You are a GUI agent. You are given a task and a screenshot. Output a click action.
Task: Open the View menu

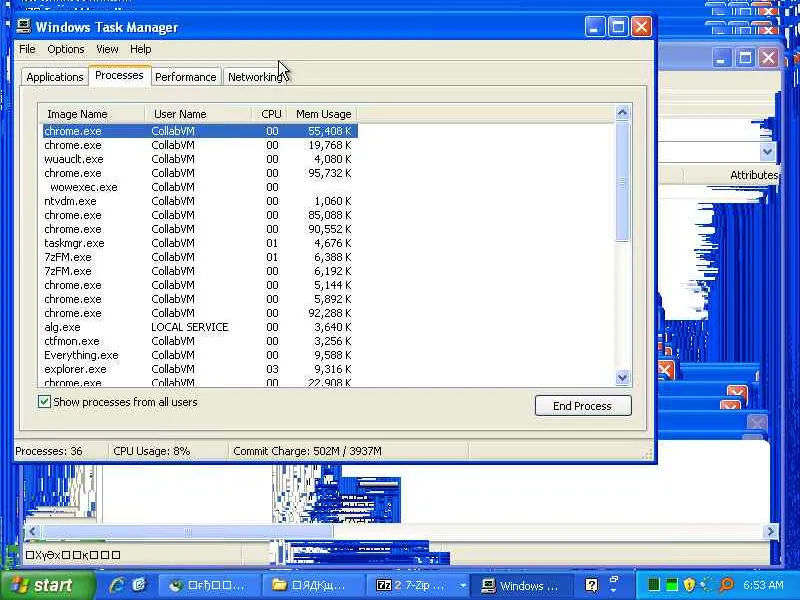tap(107, 49)
